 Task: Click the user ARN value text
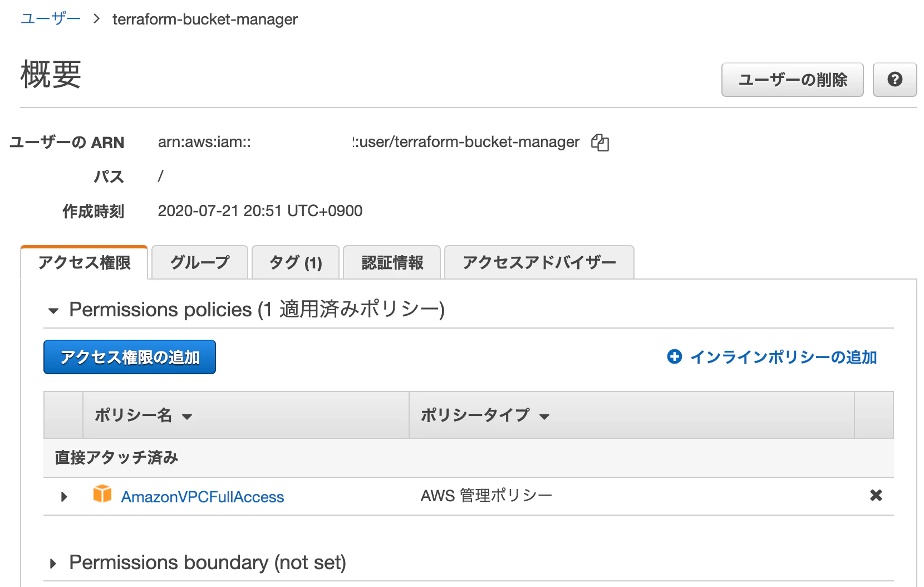click(x=368, y=142)
